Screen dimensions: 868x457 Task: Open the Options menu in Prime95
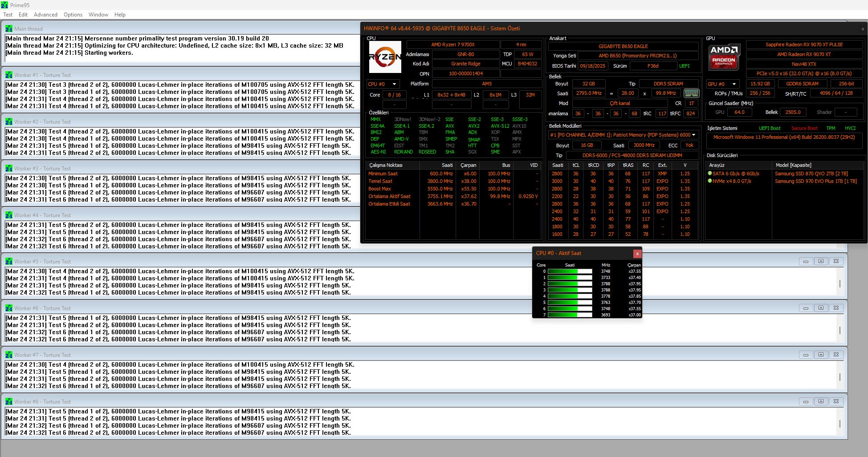point(73,15)
